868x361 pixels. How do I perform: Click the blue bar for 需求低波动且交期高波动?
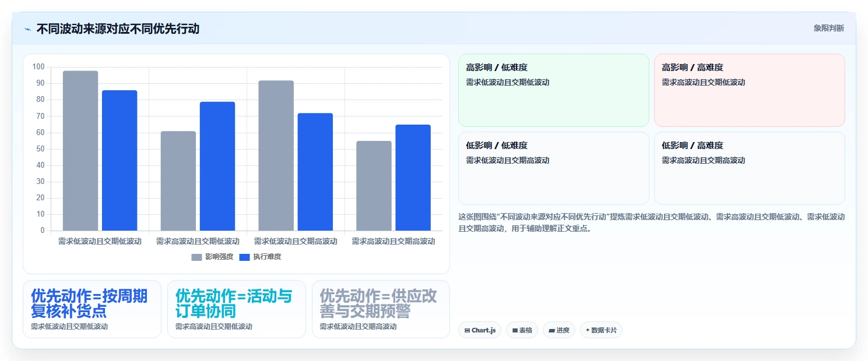pos(315,172)
